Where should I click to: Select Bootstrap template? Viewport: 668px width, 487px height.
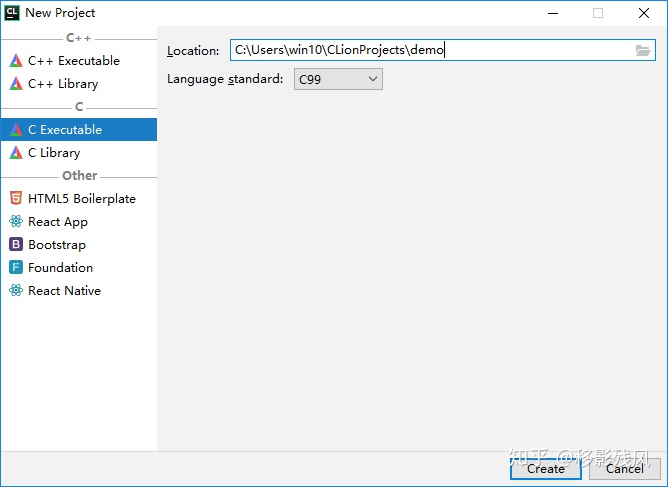[x=79, y=244]
